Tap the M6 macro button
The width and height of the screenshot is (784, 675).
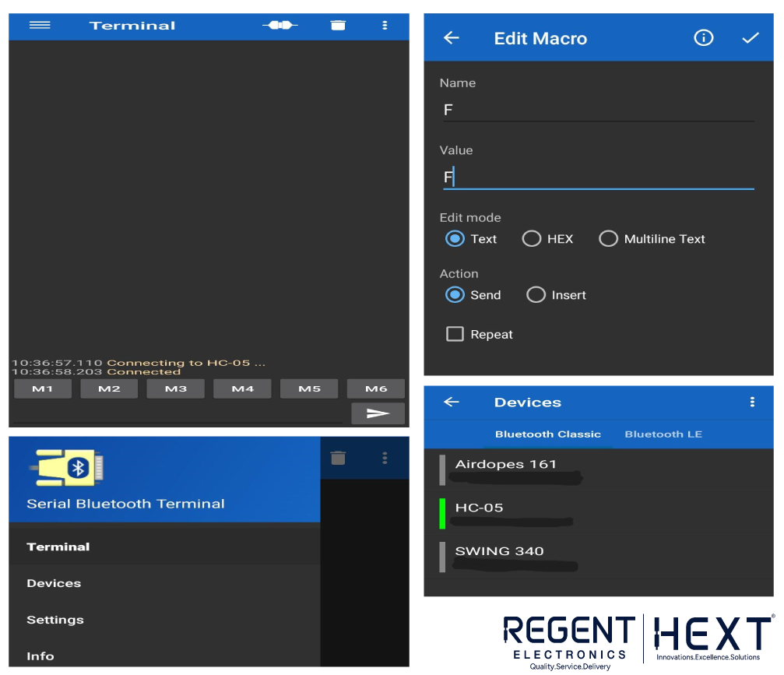[376, 388]
